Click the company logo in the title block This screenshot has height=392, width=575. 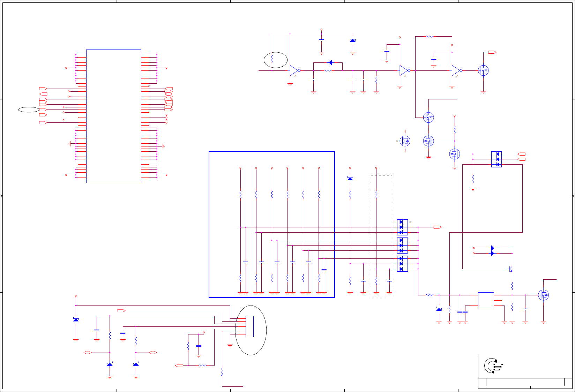493,366
